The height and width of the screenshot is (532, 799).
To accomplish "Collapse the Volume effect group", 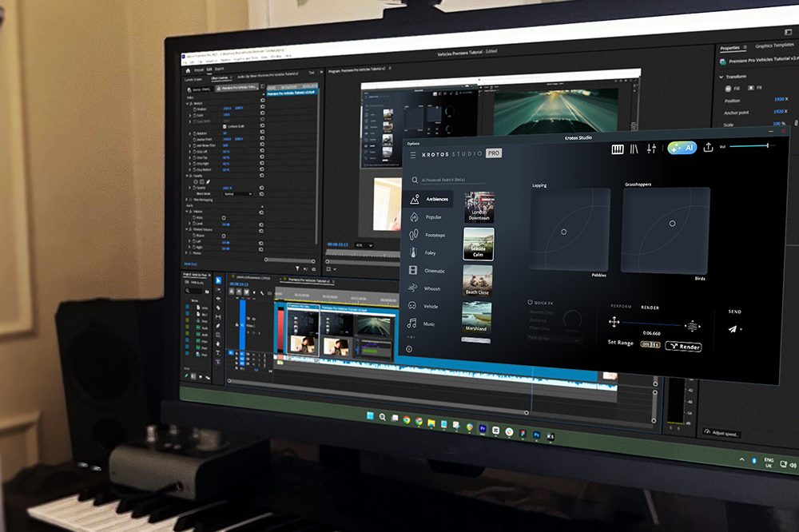I will click(187, 212).
